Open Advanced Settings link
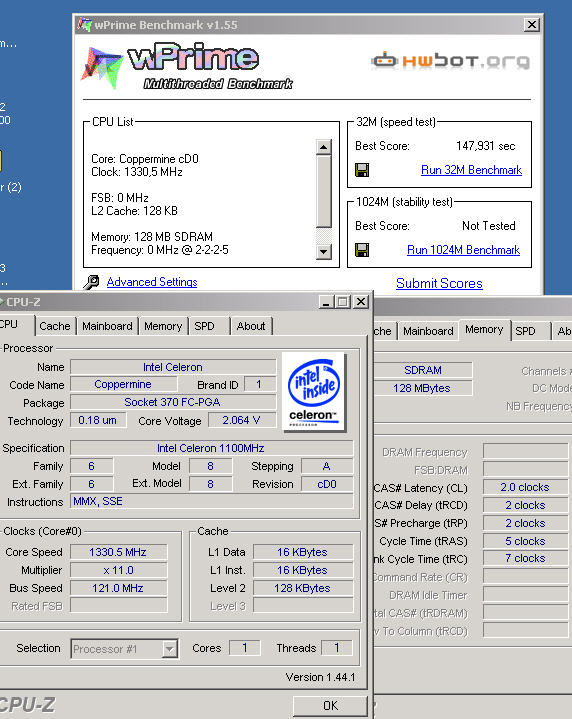The height and width of the screenshot is (719, 572). click(x=152, y=282)
